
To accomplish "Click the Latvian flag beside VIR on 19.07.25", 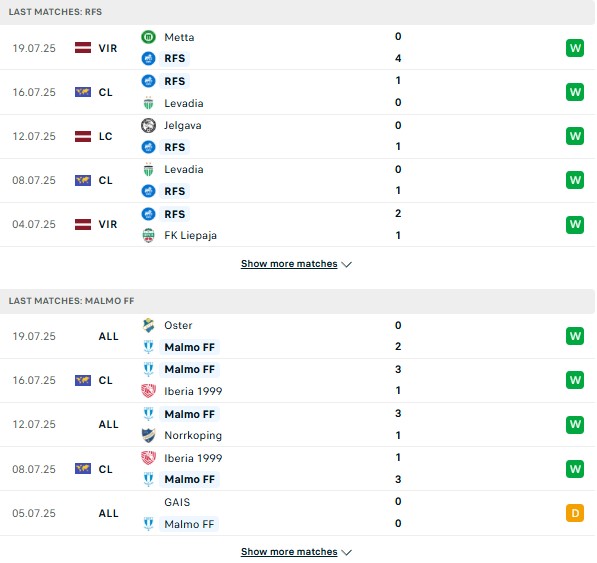I will coord(83,48).
